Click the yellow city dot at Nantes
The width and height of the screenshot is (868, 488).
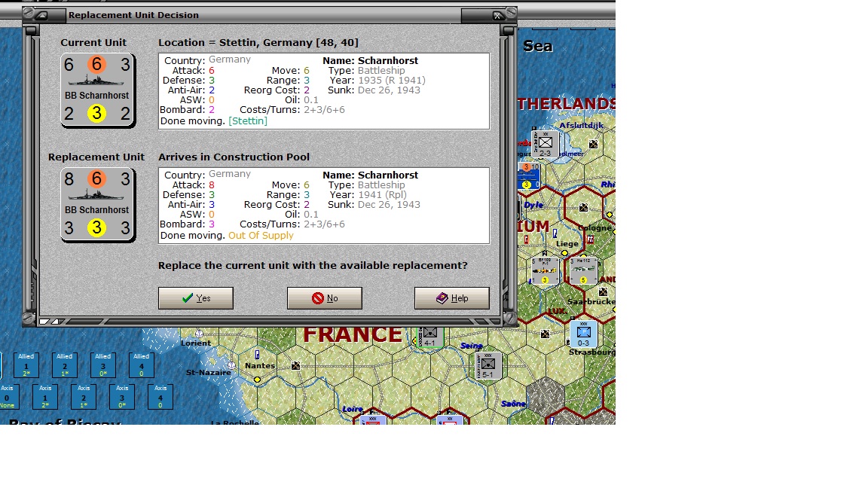coord(257,380)
